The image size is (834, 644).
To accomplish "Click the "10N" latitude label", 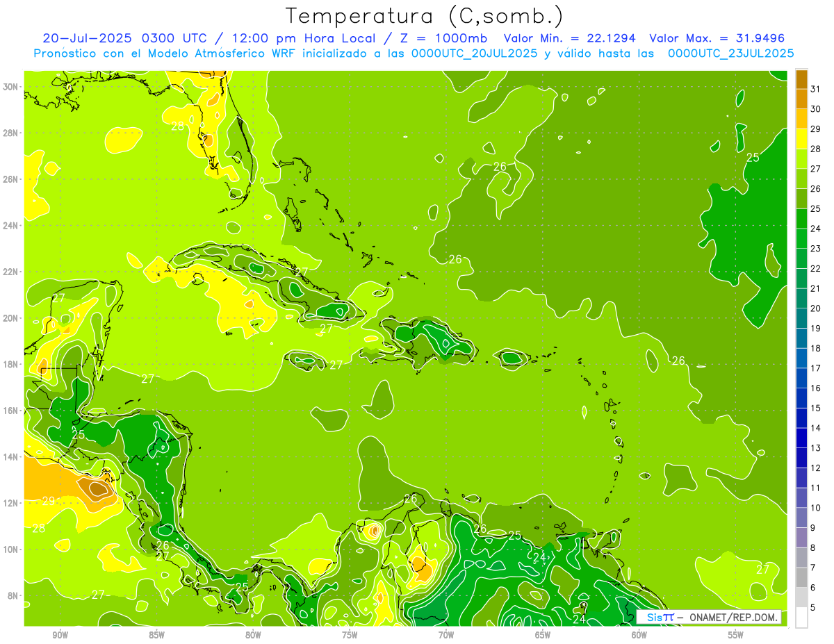I will click(12, 550).
